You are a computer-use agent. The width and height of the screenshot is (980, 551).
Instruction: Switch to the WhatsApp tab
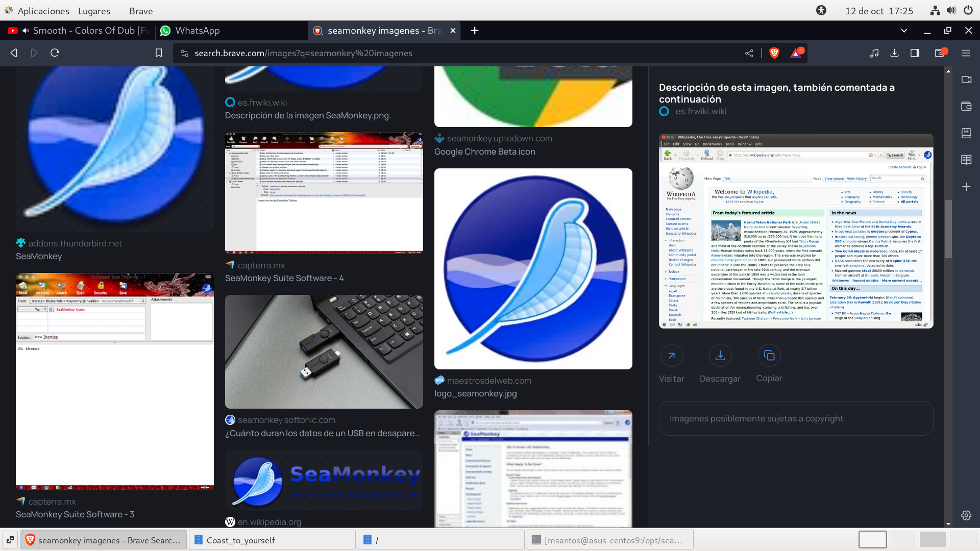click(198, 31)
